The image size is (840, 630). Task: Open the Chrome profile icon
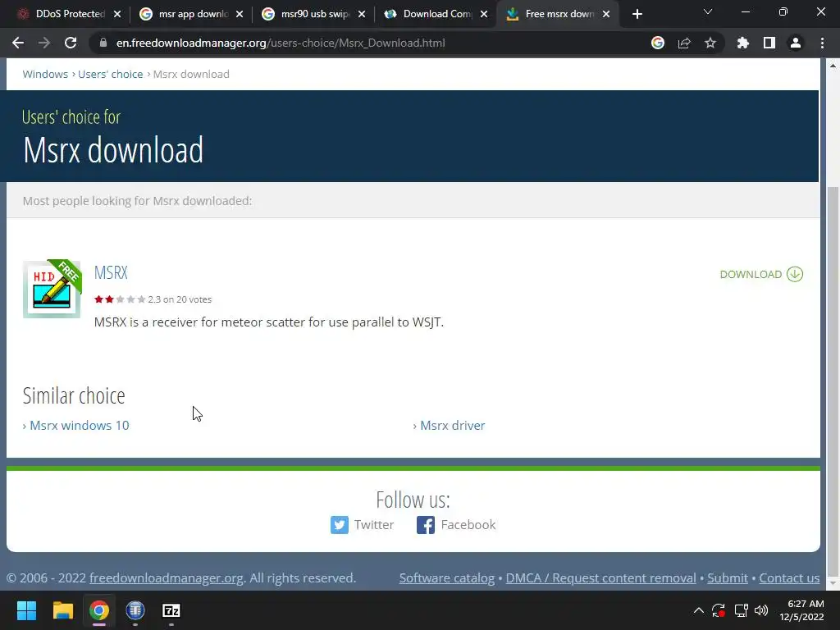click(796, 43)
